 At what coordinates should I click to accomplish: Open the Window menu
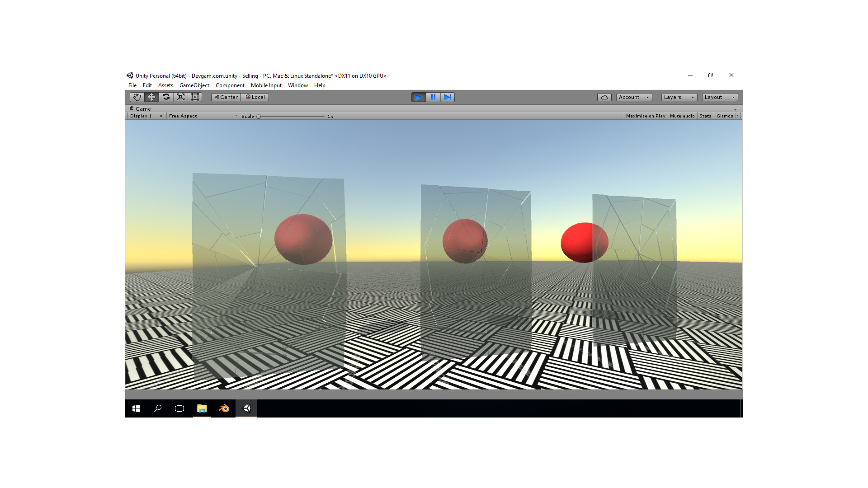click(298, 85)
